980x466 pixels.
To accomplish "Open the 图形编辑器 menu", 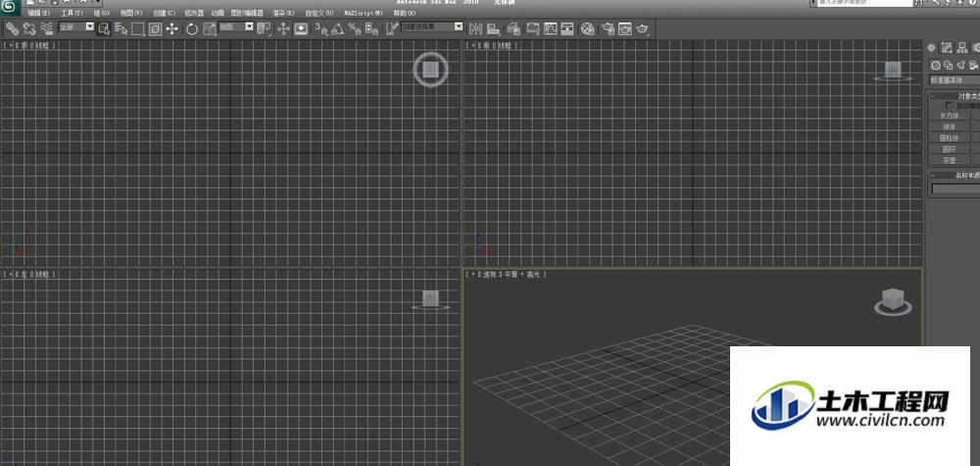I will tap(247, 13).
